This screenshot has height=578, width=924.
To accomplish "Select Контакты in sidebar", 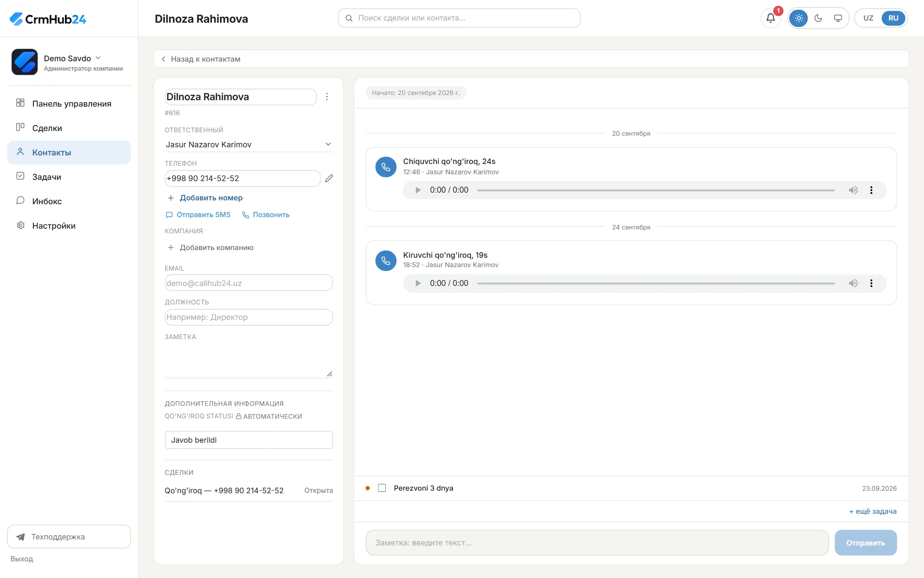I will [x=69, y=152].
